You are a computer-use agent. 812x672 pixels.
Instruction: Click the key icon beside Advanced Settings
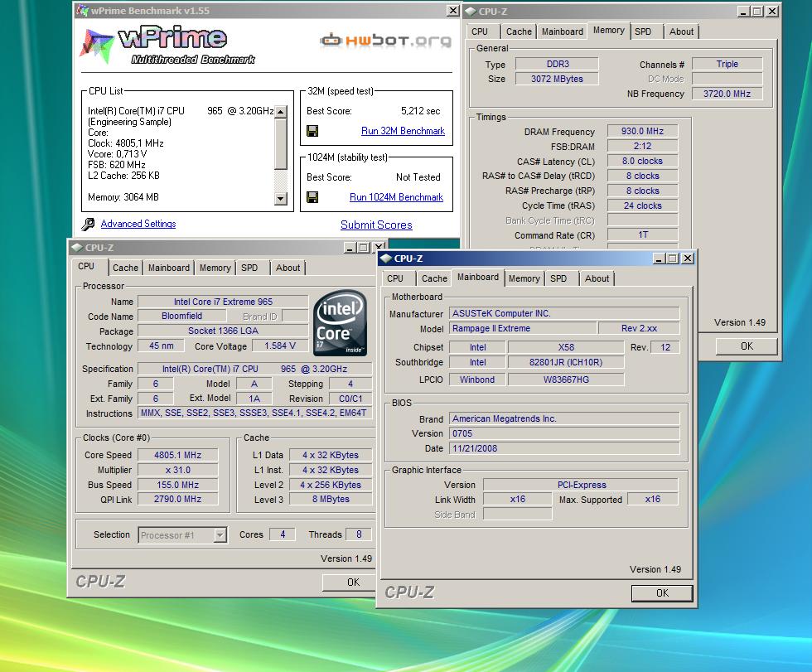88,224
